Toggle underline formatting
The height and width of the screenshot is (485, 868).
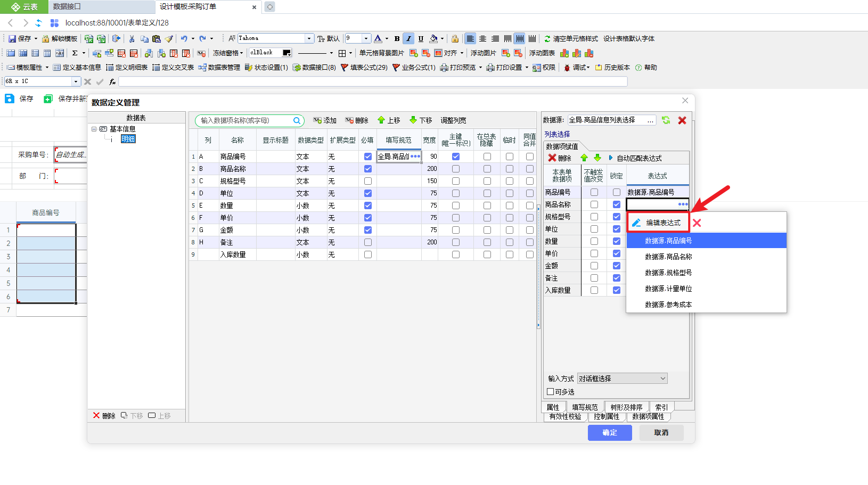click(x=421, y=39)
